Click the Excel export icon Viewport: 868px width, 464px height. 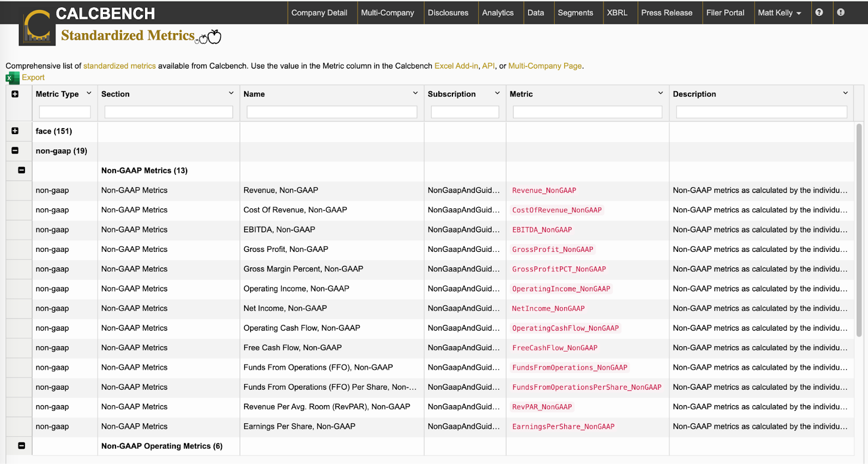[x=12, y=78]
